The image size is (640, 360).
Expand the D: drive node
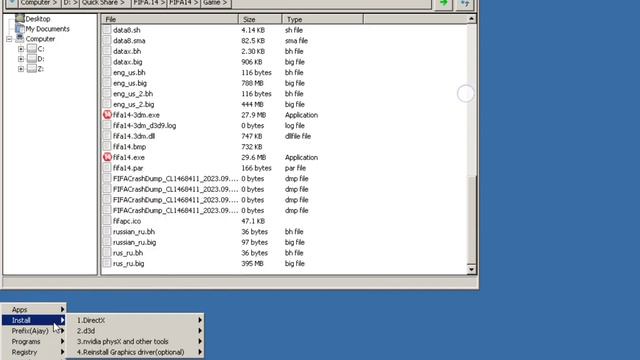[21, 59]
